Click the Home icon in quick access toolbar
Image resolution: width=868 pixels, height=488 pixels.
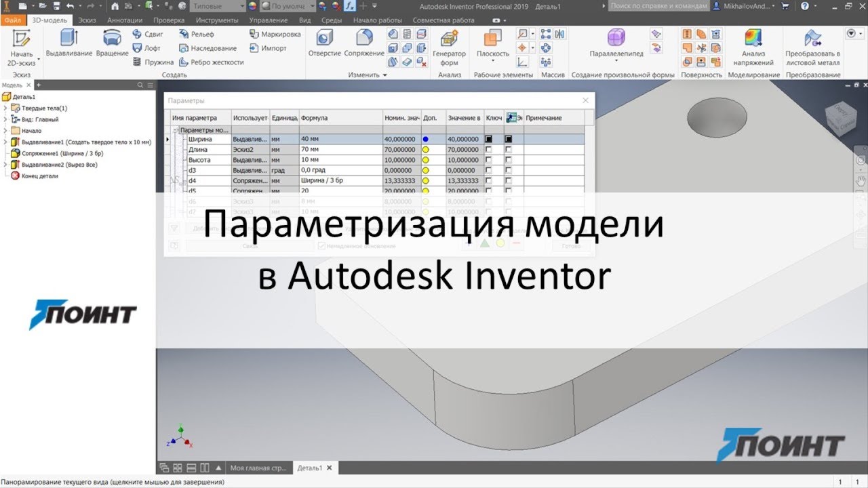point(115,5)
